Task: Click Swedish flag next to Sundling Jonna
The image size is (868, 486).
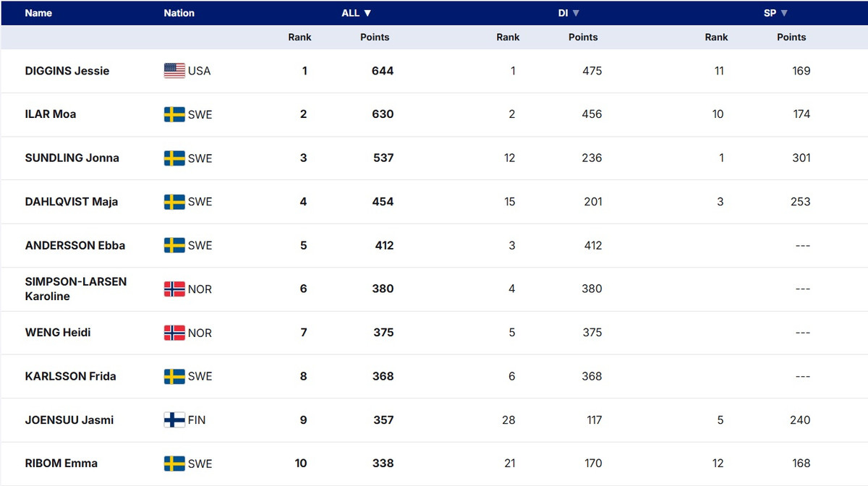Action: point(174,158)
